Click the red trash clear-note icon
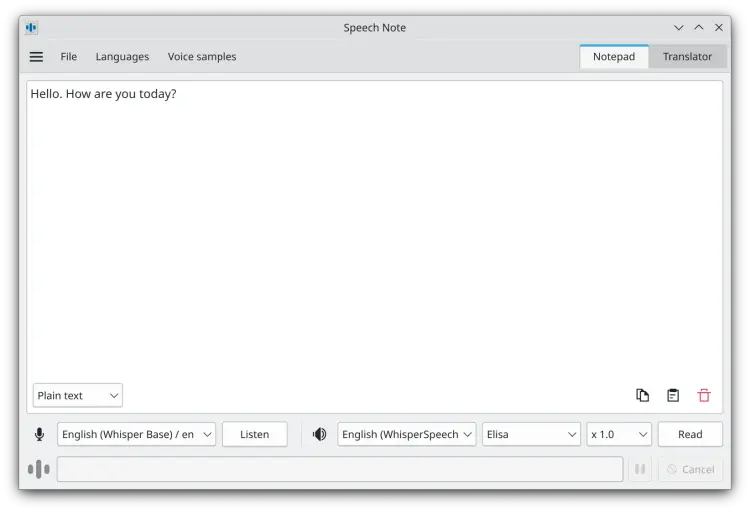Image resolution: width=750 pixels, height=512 pixels. pyautogui.click(x=704, y=395)
